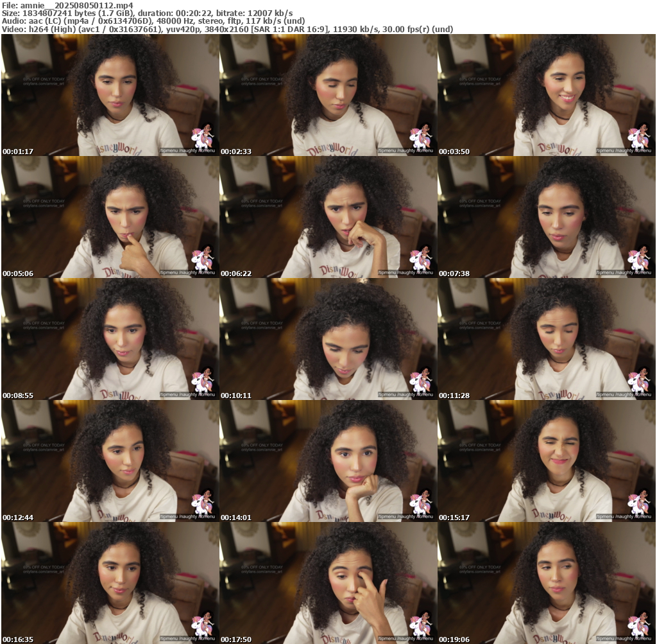The image size is (657, 644).
Task: View the frame at 00:14:01
Action: point(328,461)
